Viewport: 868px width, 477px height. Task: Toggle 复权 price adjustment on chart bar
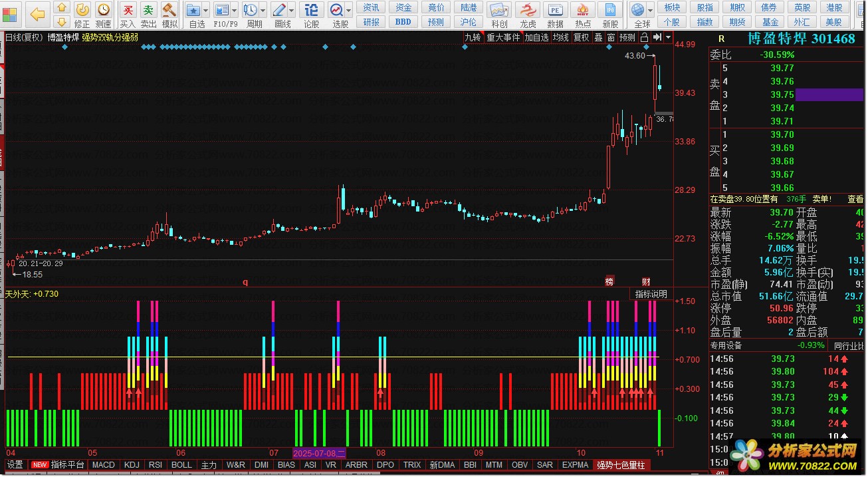coord(582,37)
